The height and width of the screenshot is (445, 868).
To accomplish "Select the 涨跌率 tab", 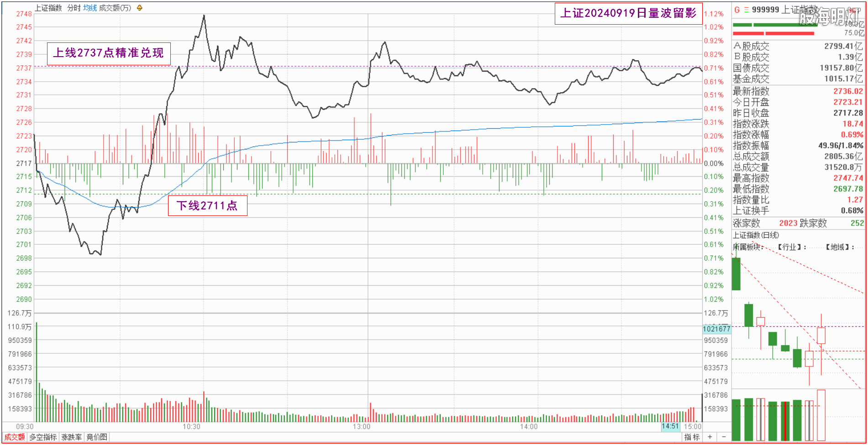I will [72, 437].
